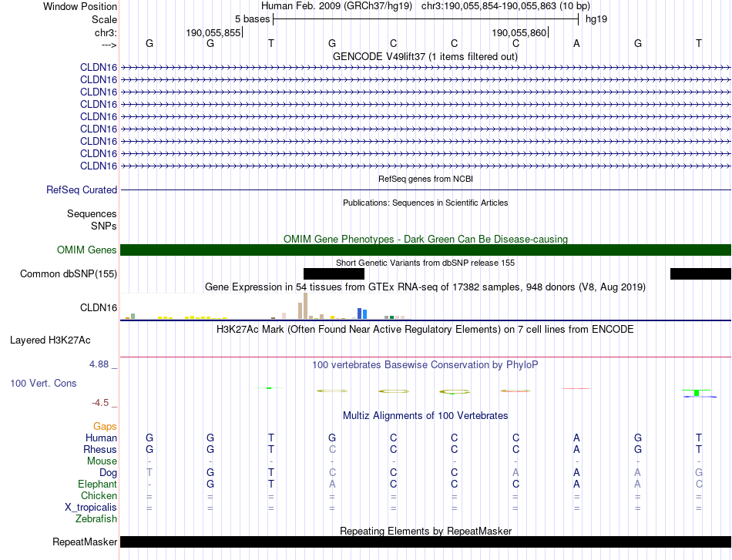Click the 190,055,860 coordinate marker
Viewport: 732px width, 560px height.
click(519, 32)
